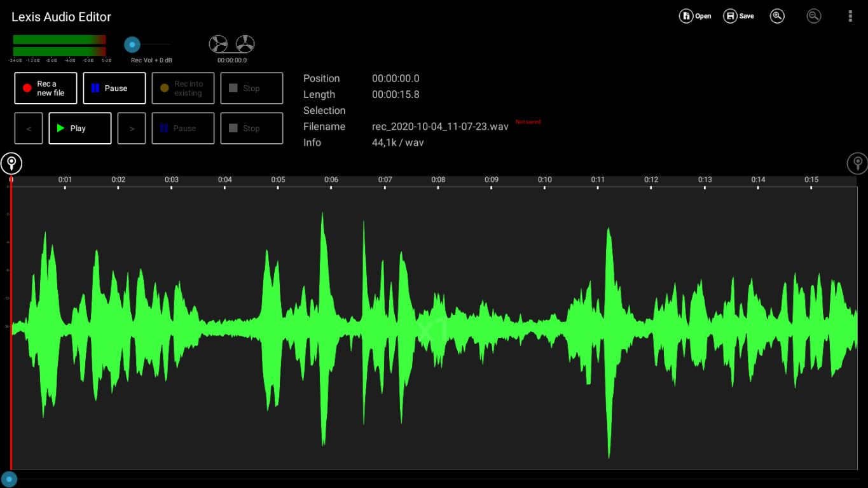Click the red Not saved indicator
Screen dimensions: 868x488
[528, 122]
